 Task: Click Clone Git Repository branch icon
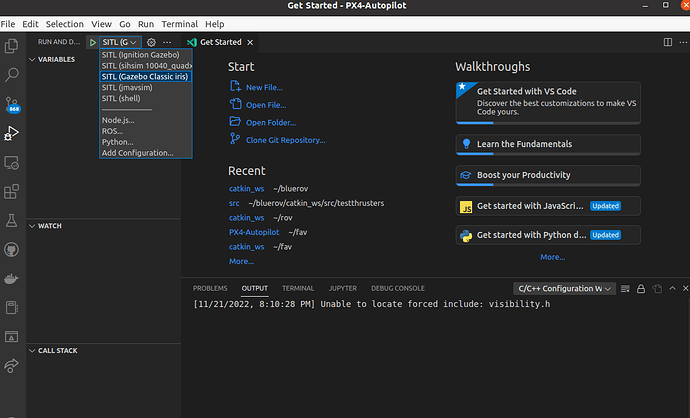coord(235,139)
